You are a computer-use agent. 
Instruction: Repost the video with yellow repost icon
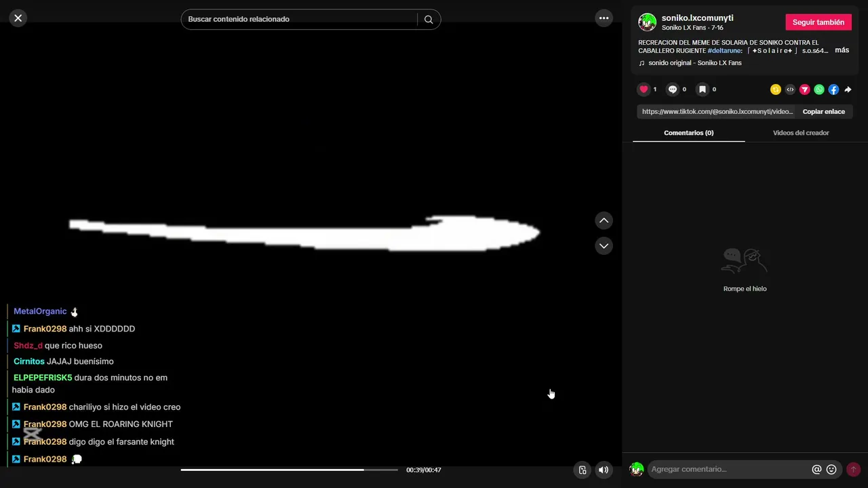[x=776, y=89]
